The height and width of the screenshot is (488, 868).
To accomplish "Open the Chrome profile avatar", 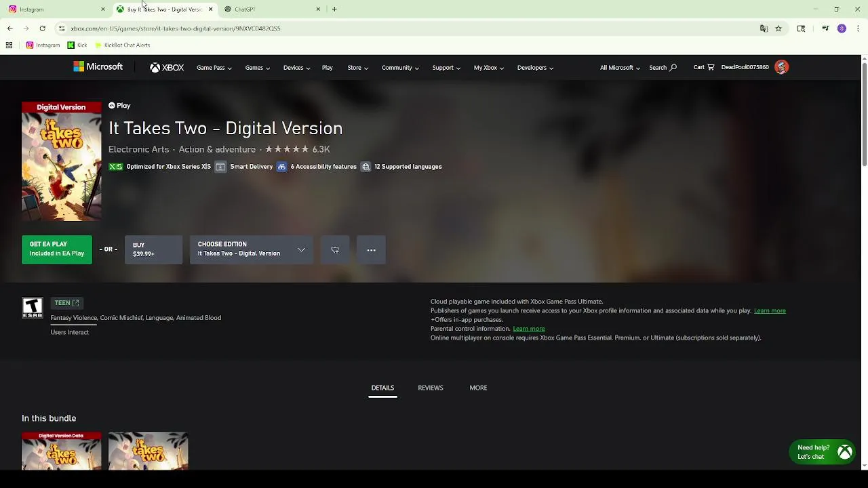I will pos(842,28).
